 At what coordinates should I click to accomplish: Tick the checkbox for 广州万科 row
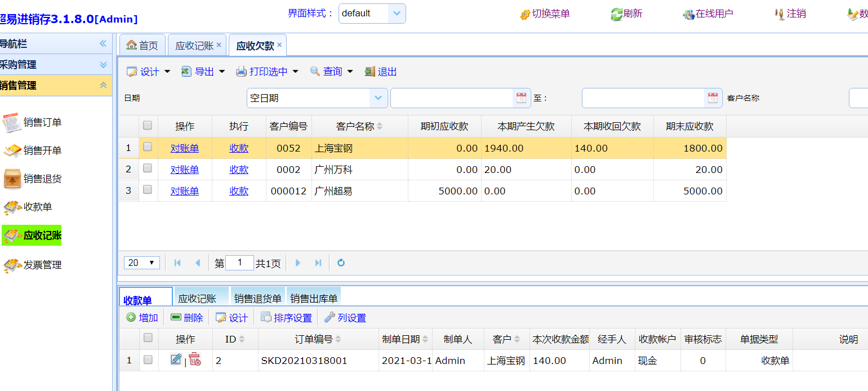pyautogui.click(x=148, y=168)
